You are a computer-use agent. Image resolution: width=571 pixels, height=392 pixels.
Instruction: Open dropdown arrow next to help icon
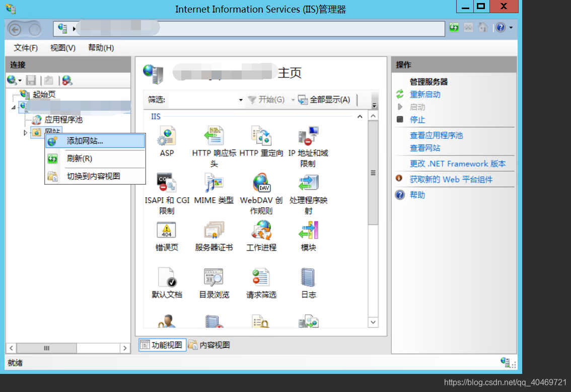pos(511,28)
